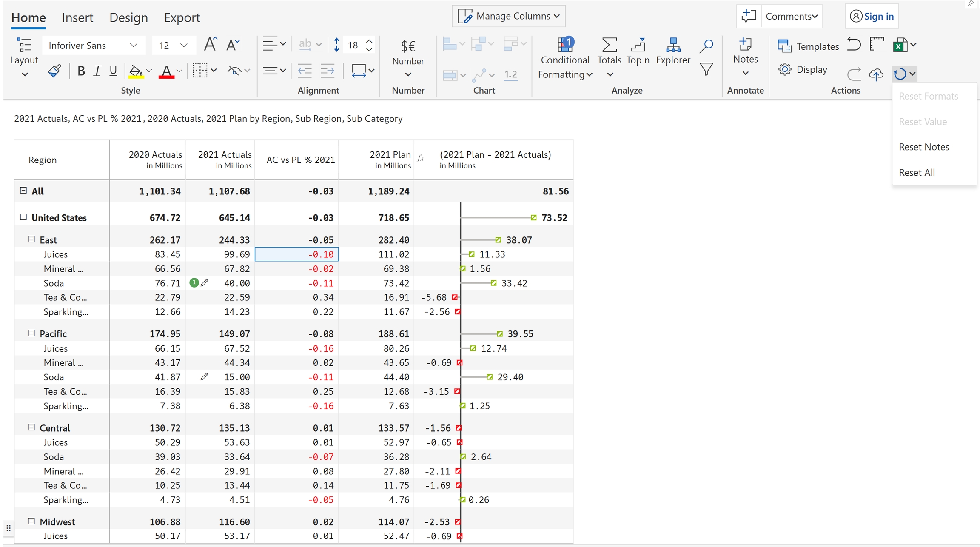Open the Templates button

tap(808, 46)
